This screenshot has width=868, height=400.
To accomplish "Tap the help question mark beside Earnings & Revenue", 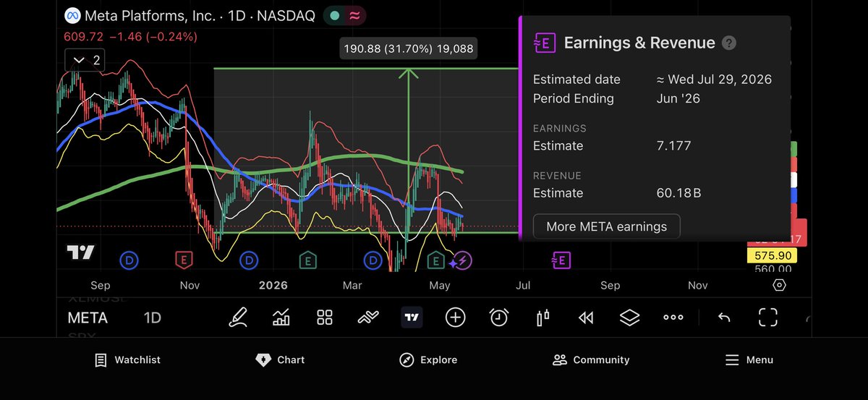I will point(729,43).
